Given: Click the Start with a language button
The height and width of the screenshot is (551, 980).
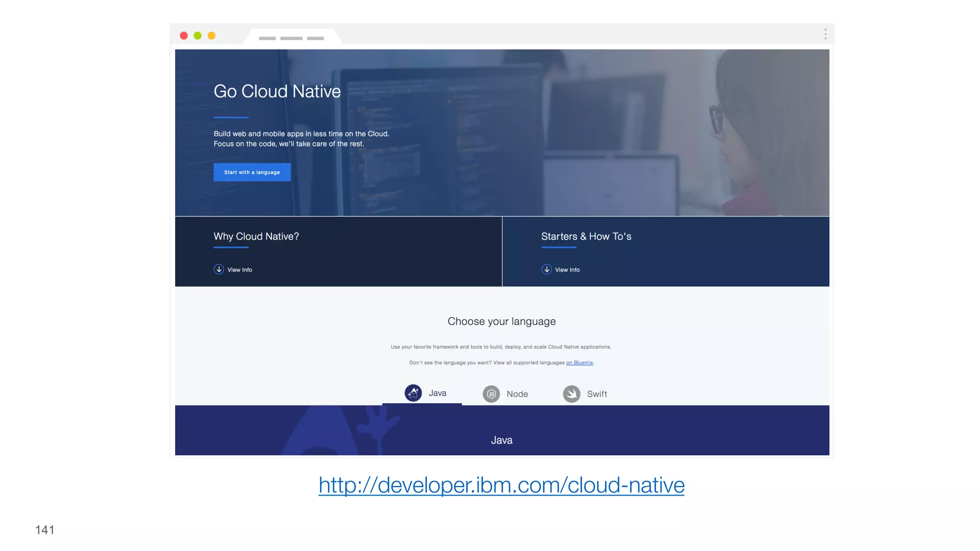Looking at the screenshot, I should click(x=252, y=172).
